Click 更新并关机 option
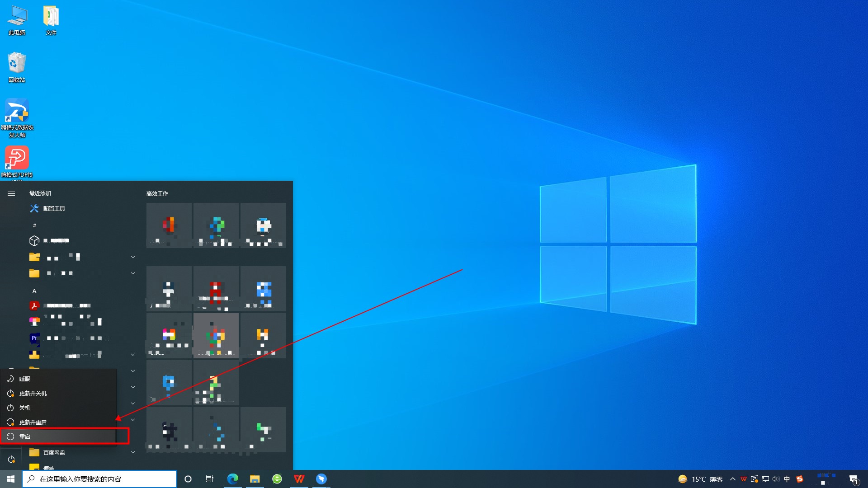The height and width of the screenshot is (488, 868). [x=33, y=393]
